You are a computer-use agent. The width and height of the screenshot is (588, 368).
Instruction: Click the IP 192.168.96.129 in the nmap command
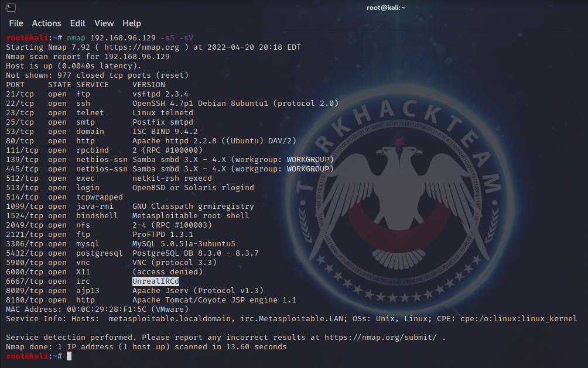coord(123,38)
